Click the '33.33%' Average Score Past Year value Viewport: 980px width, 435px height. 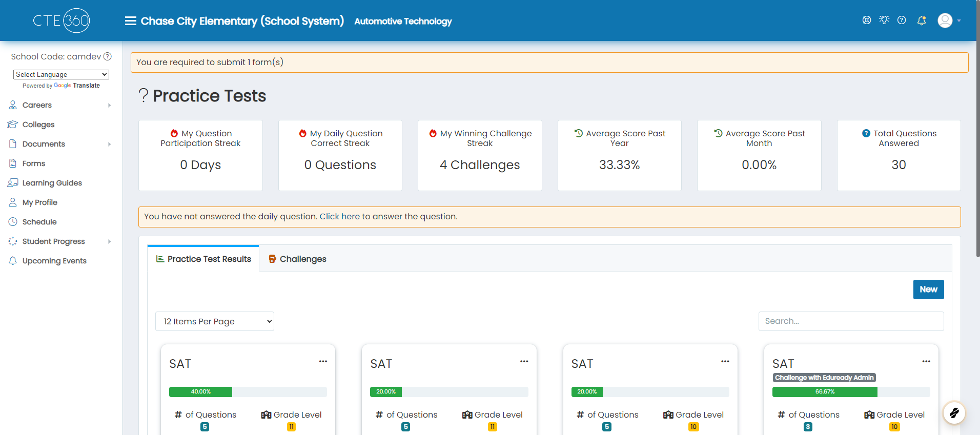(619, 165)
